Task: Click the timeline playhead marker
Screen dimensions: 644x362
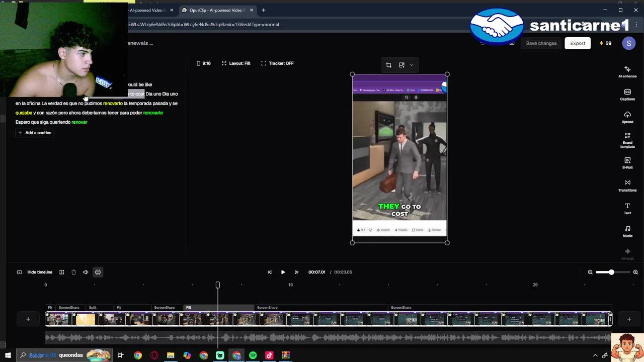Action: tap(218, 285)
